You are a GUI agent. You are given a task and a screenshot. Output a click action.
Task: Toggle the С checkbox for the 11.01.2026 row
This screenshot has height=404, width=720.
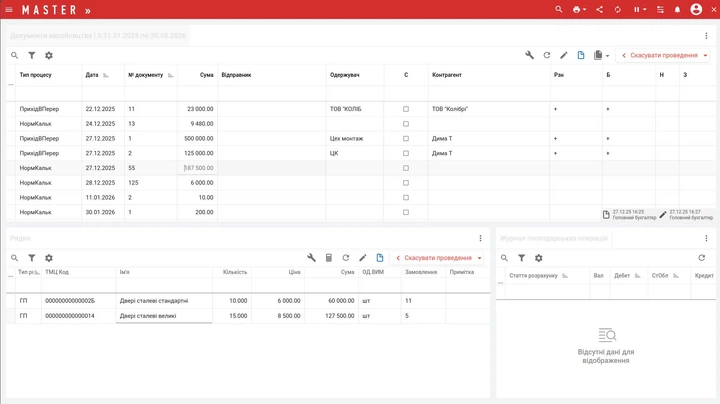(406, 197)
